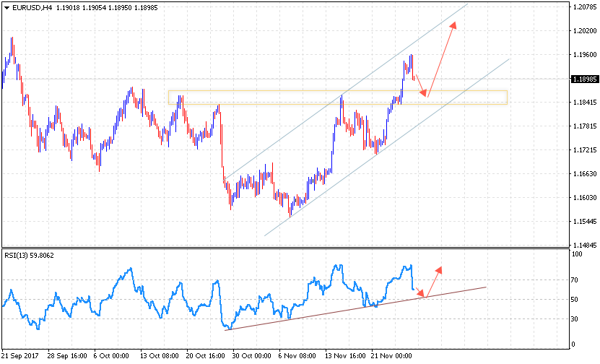
Task: Select the EURUSD,H4 chart symbol label
Action: pyautogui.click(x=32, y=8)
